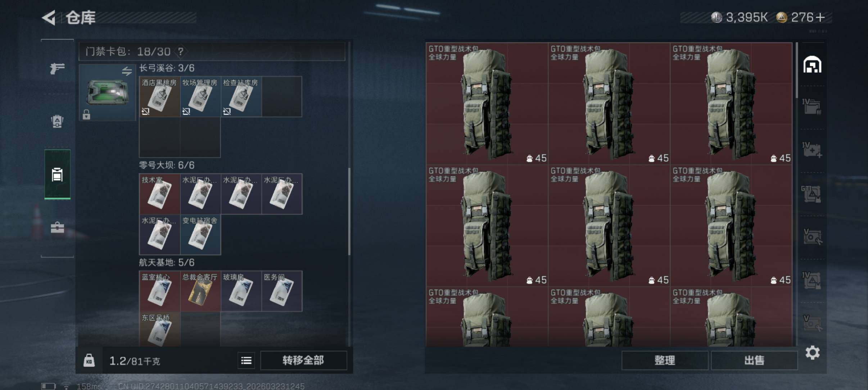Click the 转移全部 button
Screen dimensions: 868x390
(x=303, y=360)
